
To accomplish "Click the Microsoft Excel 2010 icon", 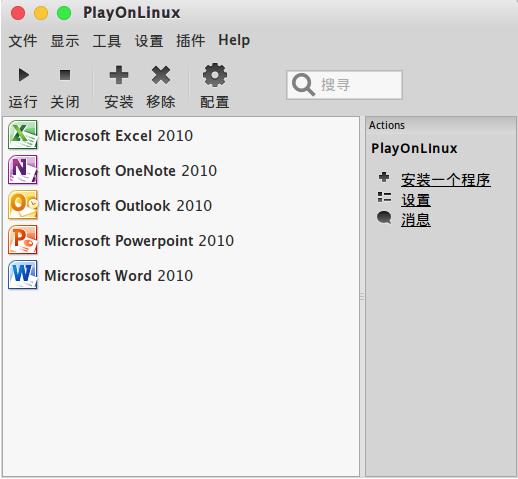I will (x=23, y=135).
